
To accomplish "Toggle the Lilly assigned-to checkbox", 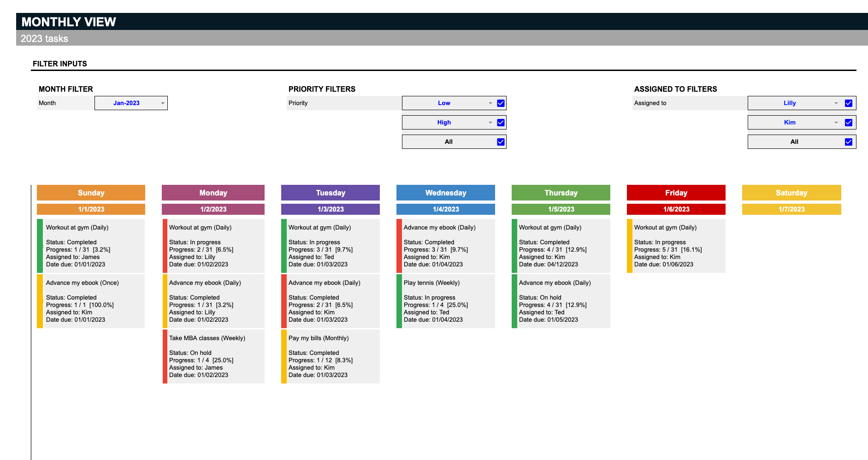I will pos(848,103).
